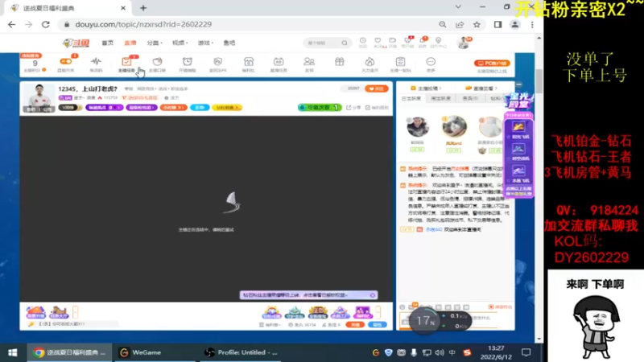Open the more ellipsis icon in toolbar
The image size is (644, 362).
coord(431,62)
